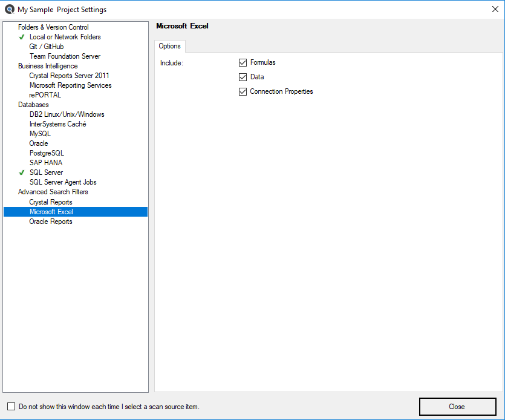
Task: Select Crystal Reports under Advanced Search Filters
Action: (x=51, y=202)
